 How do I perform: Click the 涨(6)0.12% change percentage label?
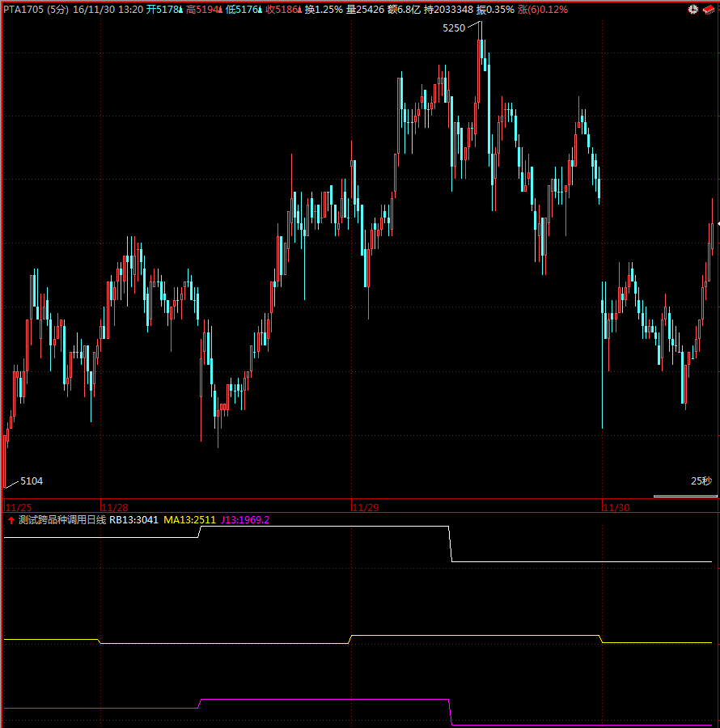542,10
